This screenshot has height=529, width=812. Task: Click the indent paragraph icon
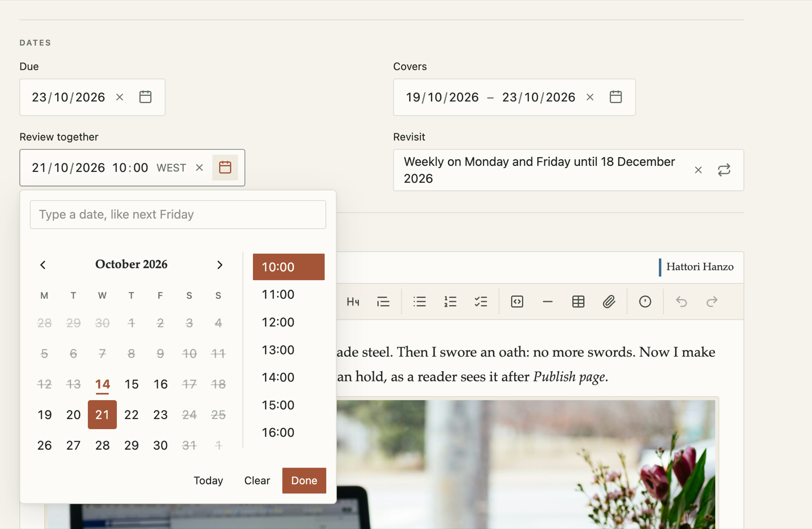point(383,302)
